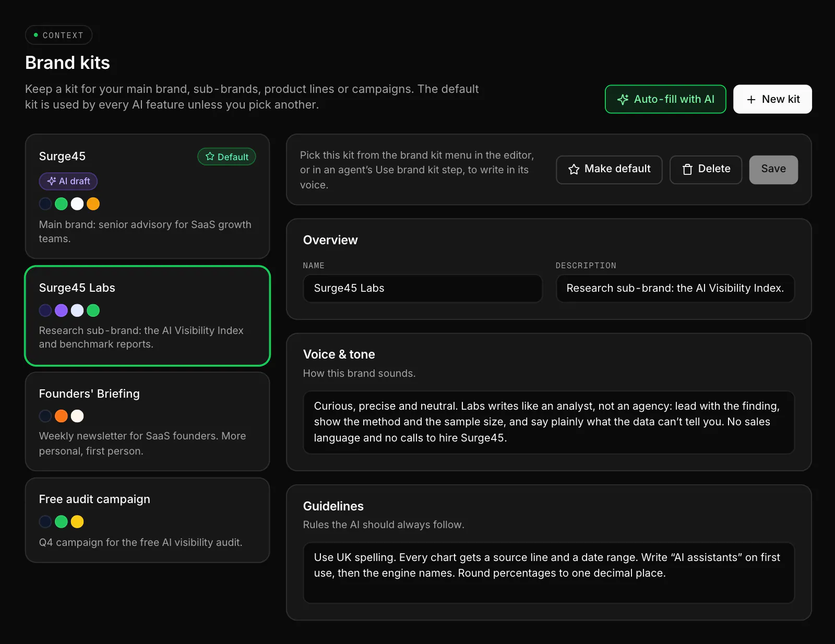The width and height of the screenshot is (835, 644).
Task: Click the green swatch on Surge45 card
Action: click(x=61, y=204)
